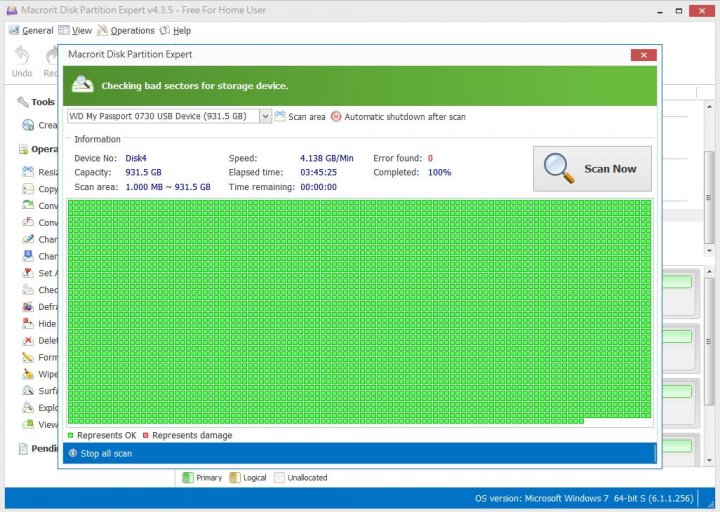The image size is (720, 512).
Task: Click the main window close button
Action: coord(702,11)
